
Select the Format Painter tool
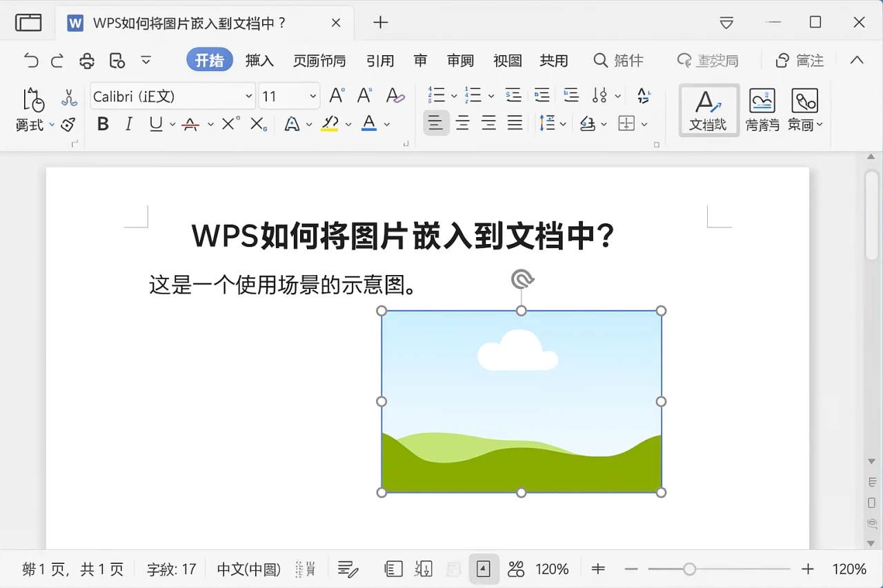pyautogui.click(x=67, y=124)
